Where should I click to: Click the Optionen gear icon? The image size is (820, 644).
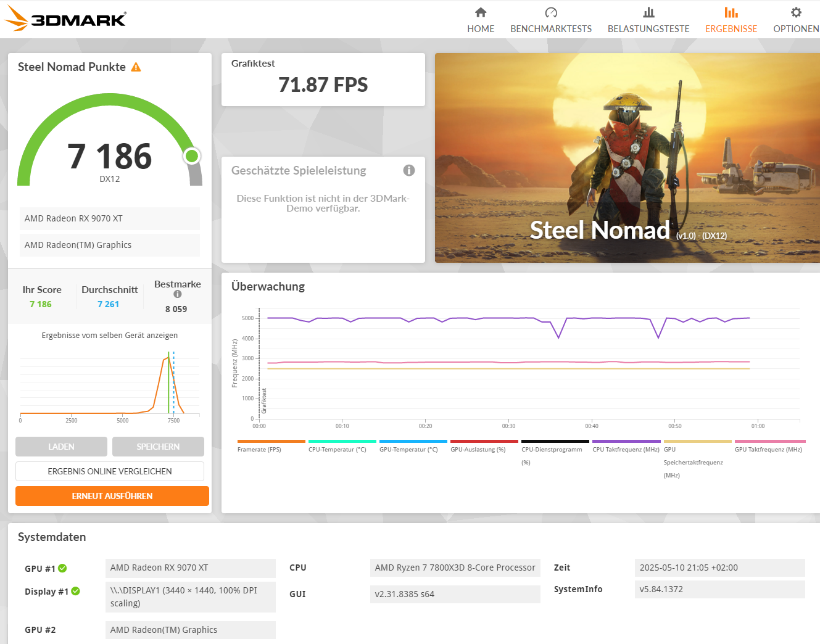point(796,12)
